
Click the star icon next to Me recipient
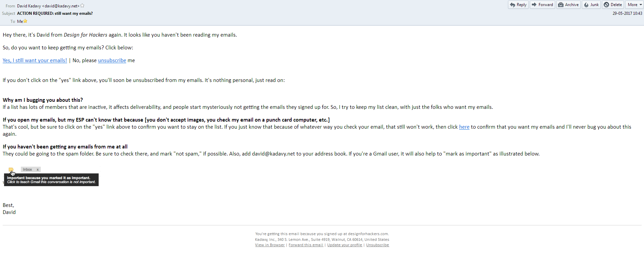click(x=25, y=21)
